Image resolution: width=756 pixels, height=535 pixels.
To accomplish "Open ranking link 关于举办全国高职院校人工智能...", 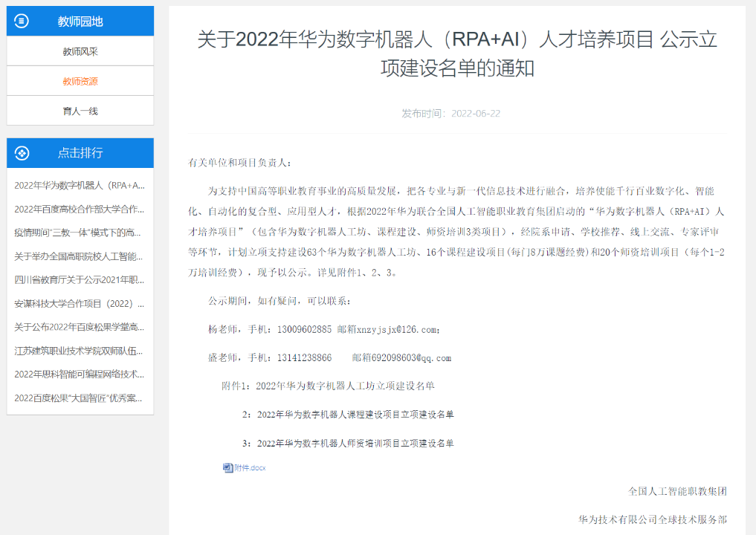I will tap(79, 256).
